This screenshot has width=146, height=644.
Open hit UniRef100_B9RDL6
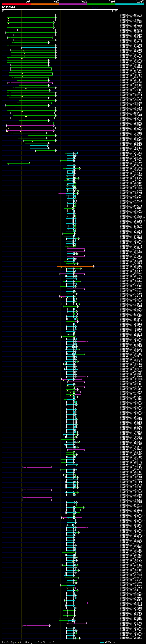coord(131,105)
